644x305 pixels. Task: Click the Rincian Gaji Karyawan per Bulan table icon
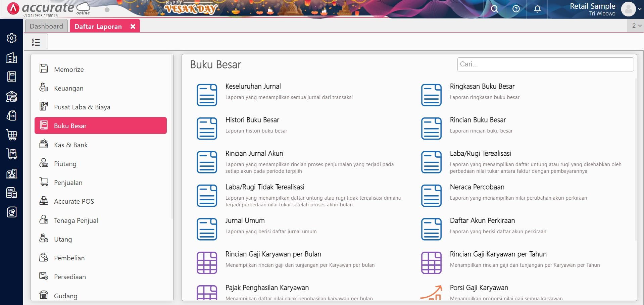[207, 263]
